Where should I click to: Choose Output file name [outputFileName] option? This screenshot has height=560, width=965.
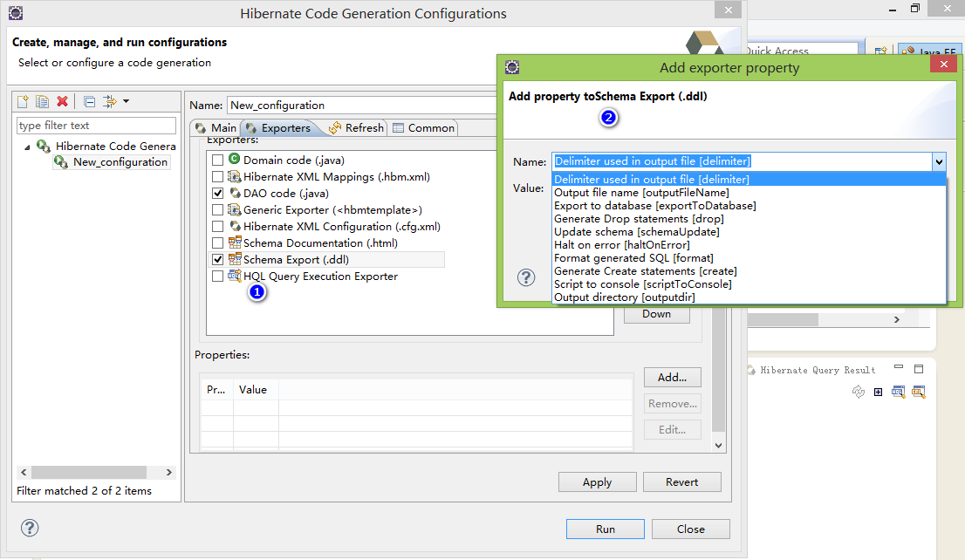749,193
